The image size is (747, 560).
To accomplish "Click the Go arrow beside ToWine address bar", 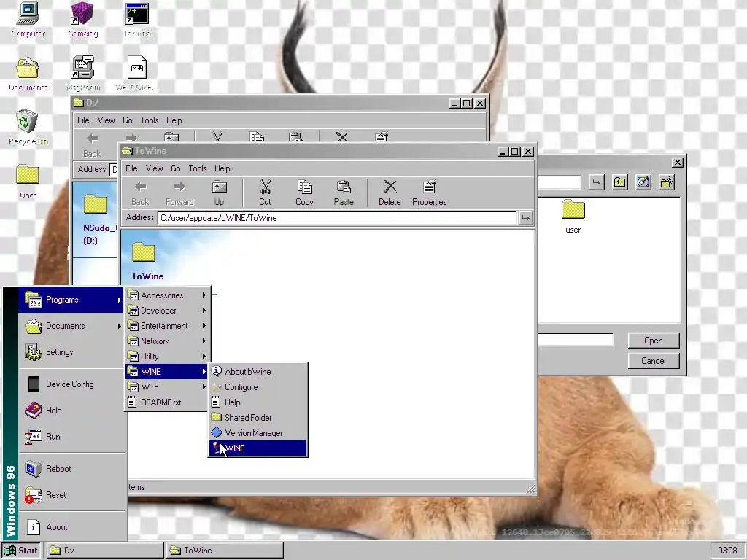I will [x=525, y=218].
